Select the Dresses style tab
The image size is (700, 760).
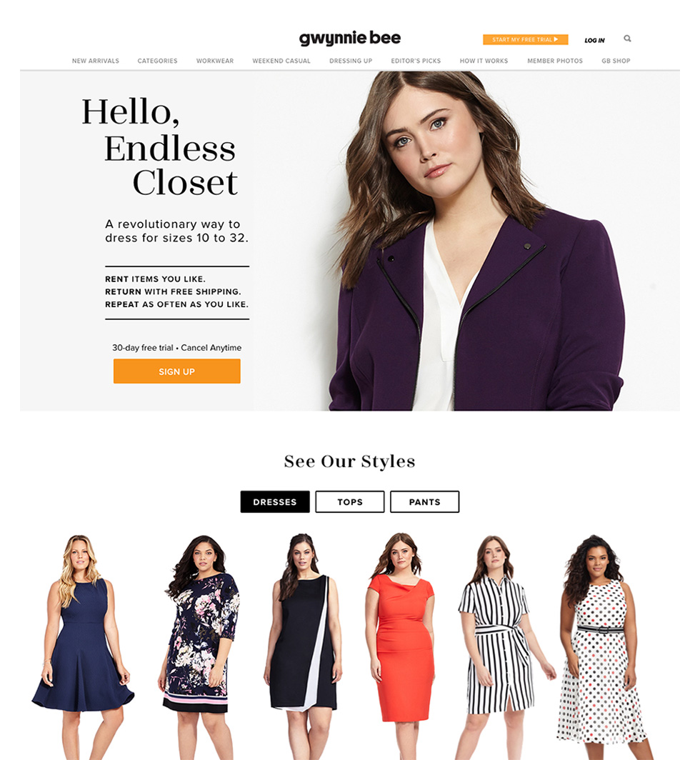[275, 501]
